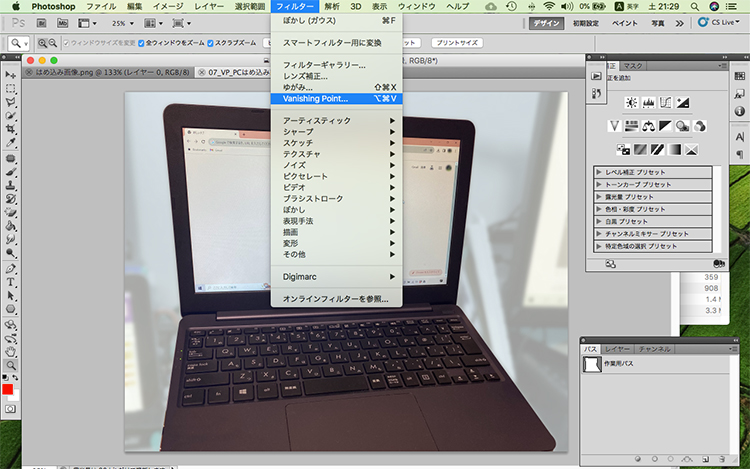Select the Hand tool

click(x=11, y=352)
